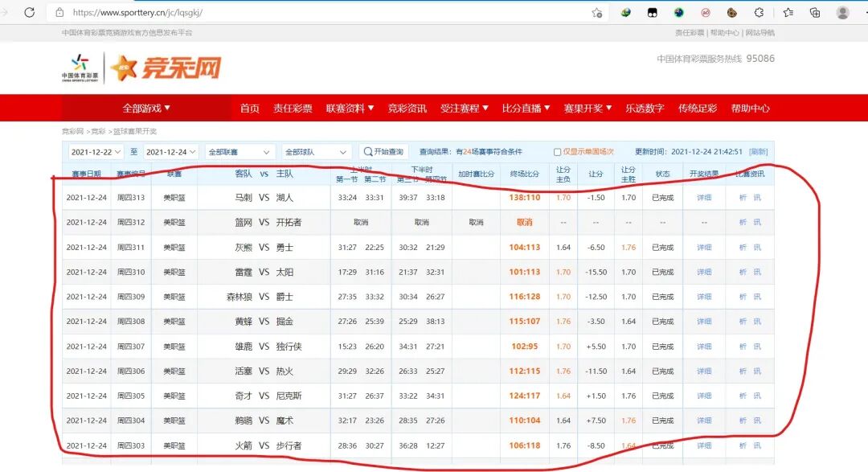Open 详细 result for 灰熊 VS 勇士
Image resolution: width=868 pixels, height=472 pixels.
pyautogui.click(x=704, y=247)
